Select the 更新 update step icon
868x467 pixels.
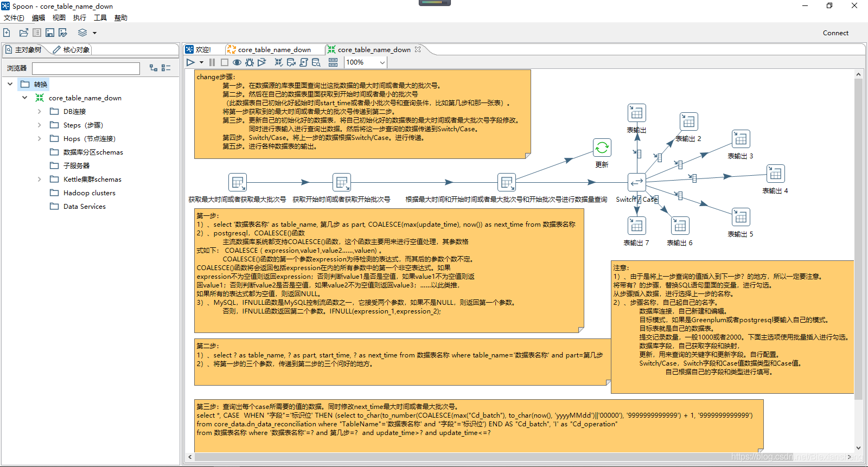602,148
